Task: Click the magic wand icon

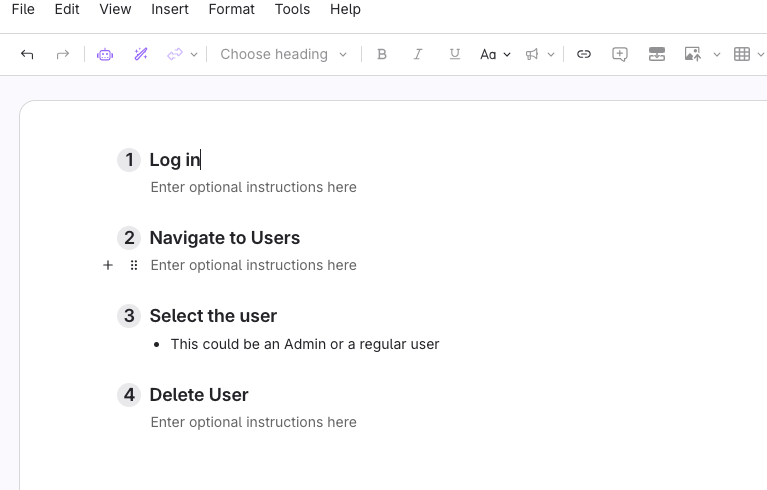Action: point(141,55)
